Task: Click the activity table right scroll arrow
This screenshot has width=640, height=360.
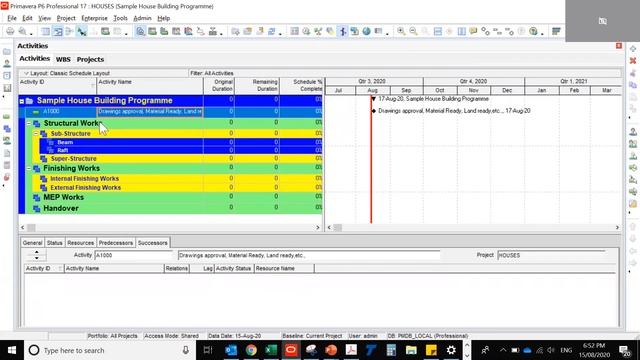Action: tap(318, 227)
